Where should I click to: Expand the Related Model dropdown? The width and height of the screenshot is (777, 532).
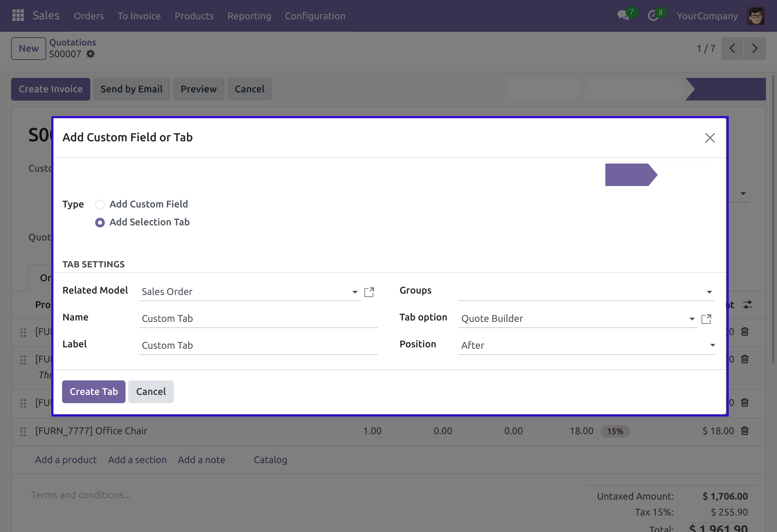pyautogui.click(x=355, y=292)
